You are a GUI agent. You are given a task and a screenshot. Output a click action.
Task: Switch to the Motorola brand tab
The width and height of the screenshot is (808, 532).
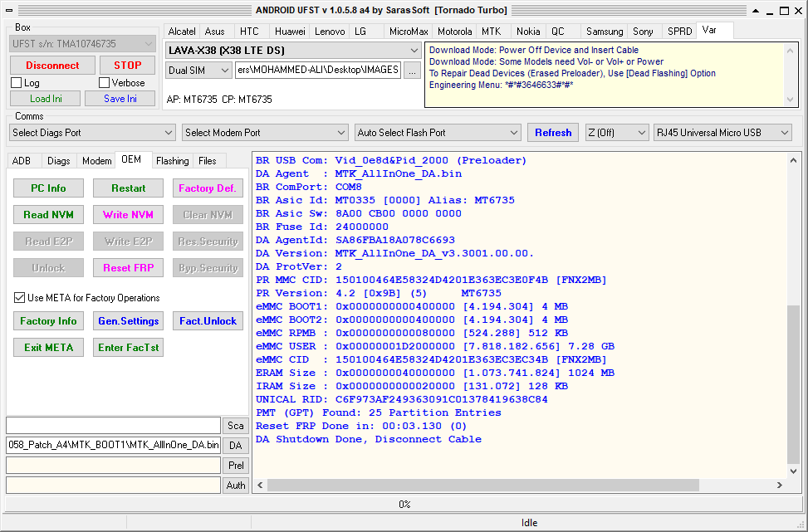(x=454, y=32)
